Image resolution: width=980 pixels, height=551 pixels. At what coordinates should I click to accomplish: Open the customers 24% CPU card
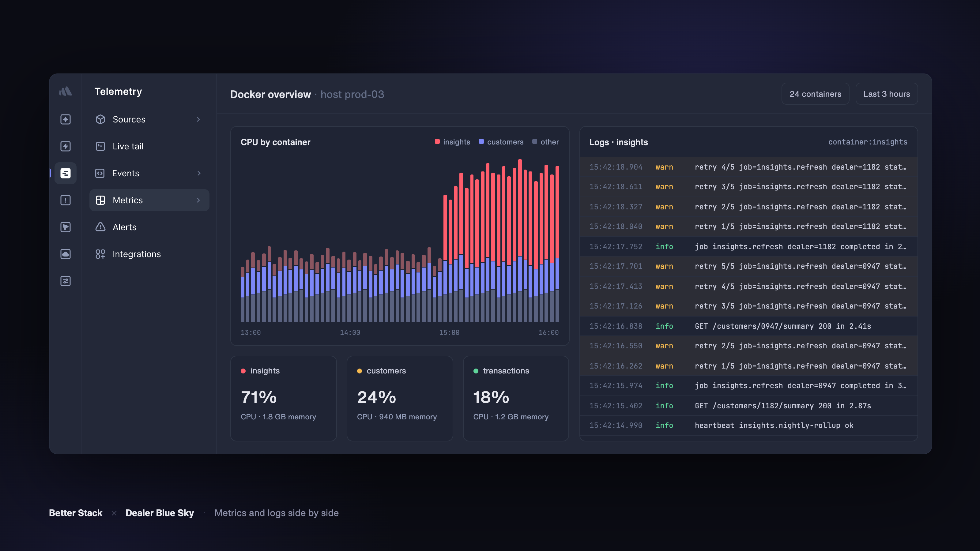tap(400, 398)
